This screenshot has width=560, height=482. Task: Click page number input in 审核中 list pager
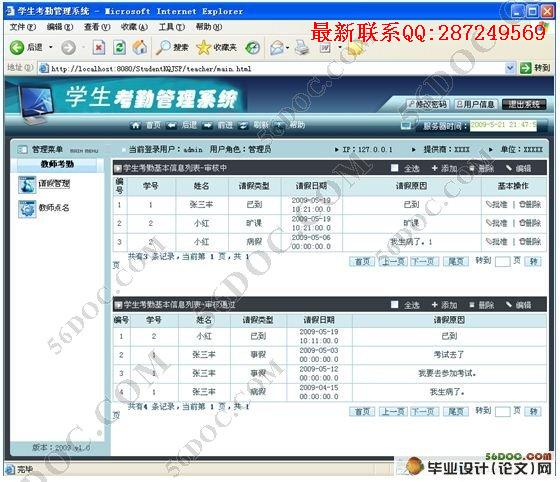click(x=502, y=262)
